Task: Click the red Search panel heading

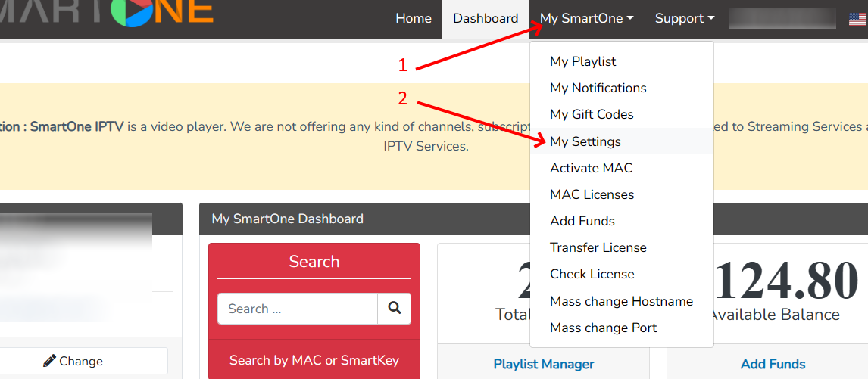Action: click(x=314, y=261)
